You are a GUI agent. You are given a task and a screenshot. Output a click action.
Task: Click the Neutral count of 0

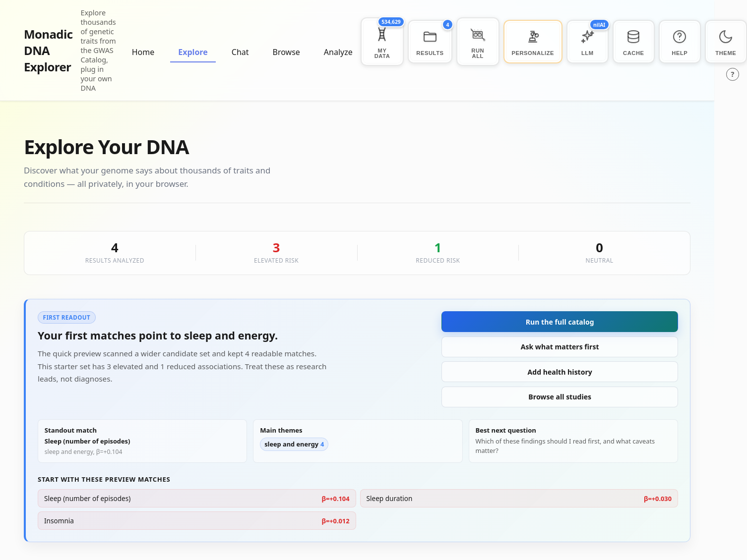click(599, 248)
